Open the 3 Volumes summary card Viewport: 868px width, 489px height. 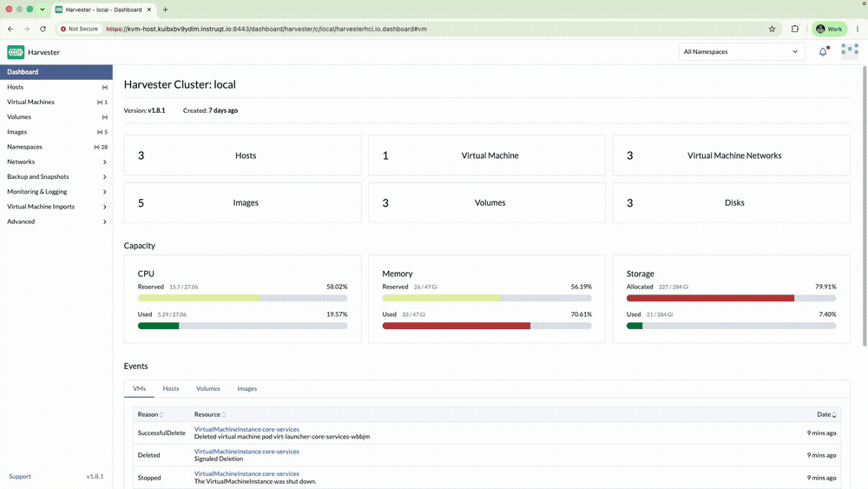click(487, 202)
